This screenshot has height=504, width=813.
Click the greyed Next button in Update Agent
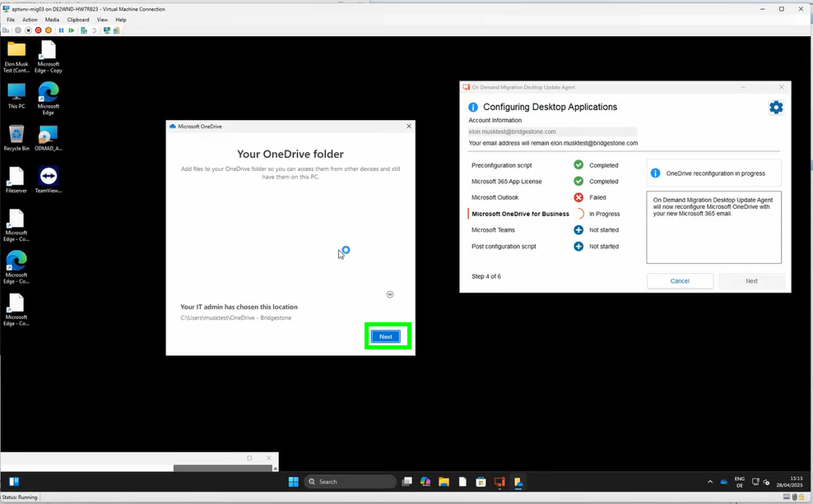click(x=751, y=280)
